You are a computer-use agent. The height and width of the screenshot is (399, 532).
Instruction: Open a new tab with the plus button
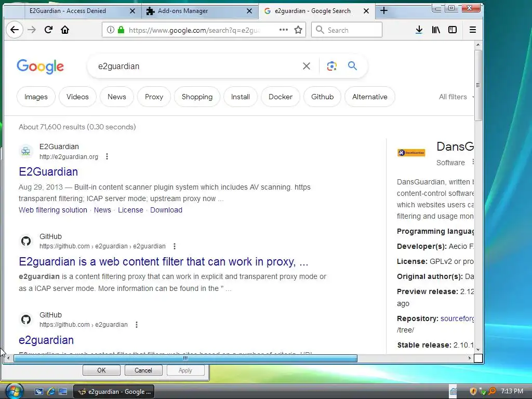(x=384, y=11)
